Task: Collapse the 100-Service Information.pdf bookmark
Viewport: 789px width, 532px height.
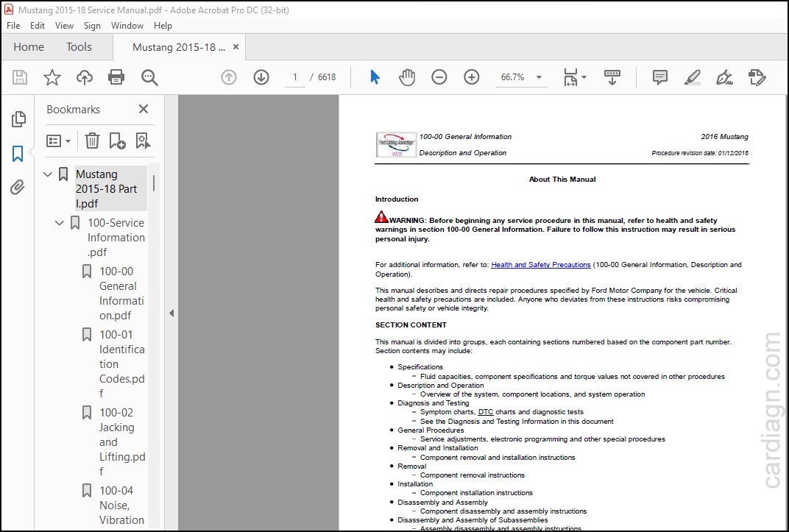Action: (x=60, y=223)
